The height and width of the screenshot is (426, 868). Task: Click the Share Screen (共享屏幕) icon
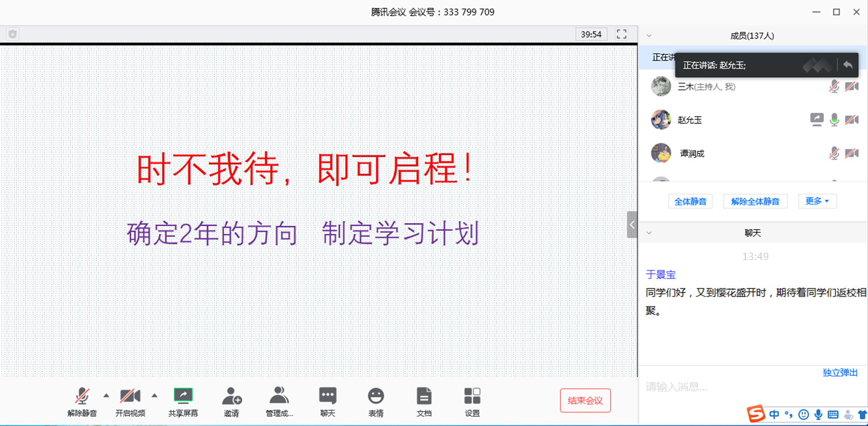[183, 397]
